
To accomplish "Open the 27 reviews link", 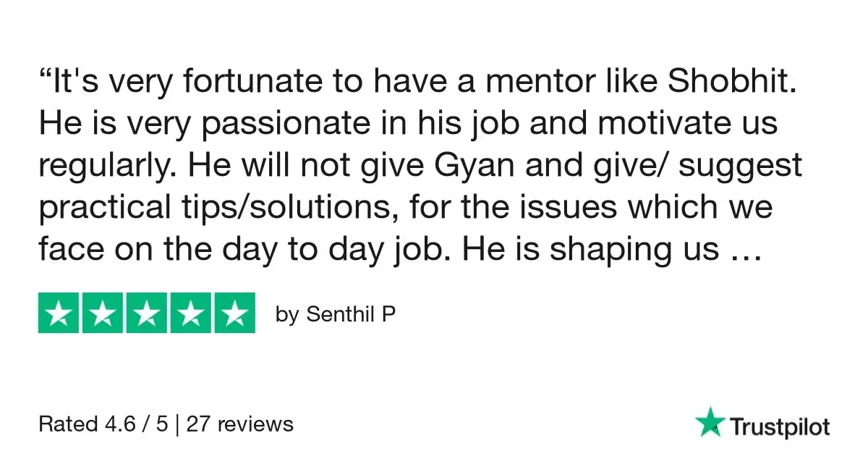I will 240,424.
